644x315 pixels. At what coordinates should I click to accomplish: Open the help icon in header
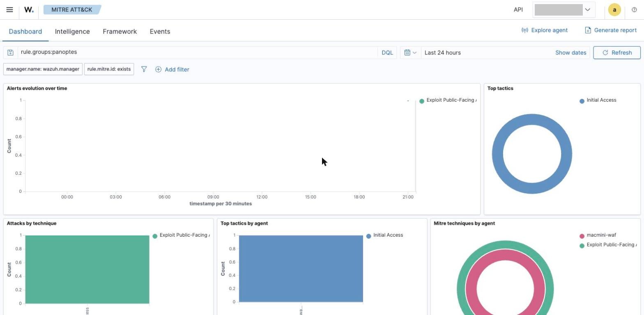coord(634,10)
